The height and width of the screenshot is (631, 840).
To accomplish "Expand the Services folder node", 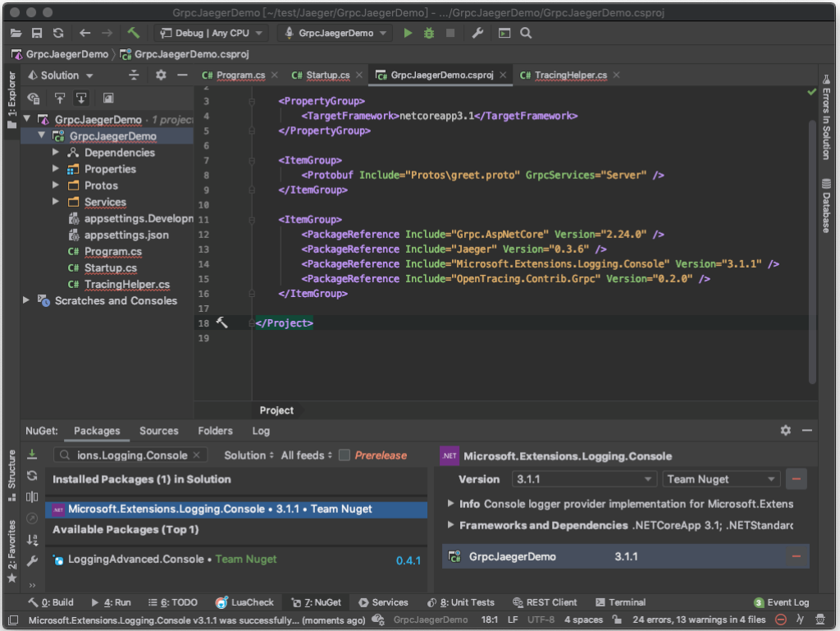I will [56, 201].
